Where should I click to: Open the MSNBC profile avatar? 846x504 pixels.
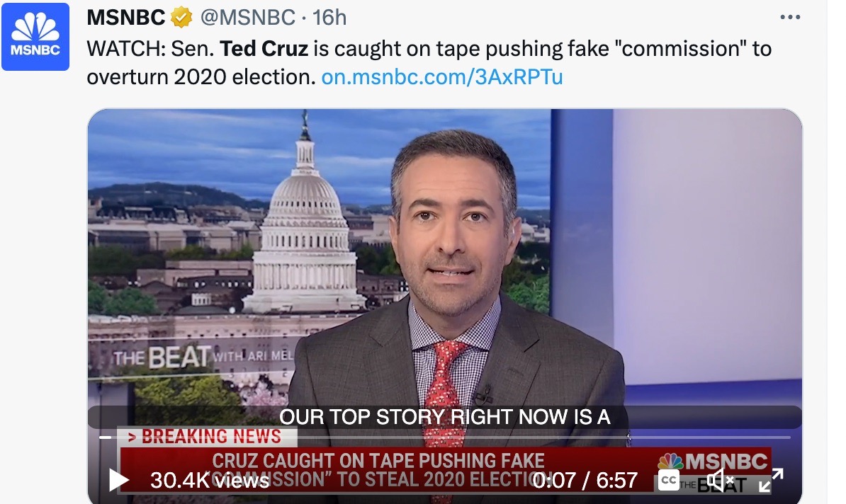pyautogui.click(x=35, y=37)
